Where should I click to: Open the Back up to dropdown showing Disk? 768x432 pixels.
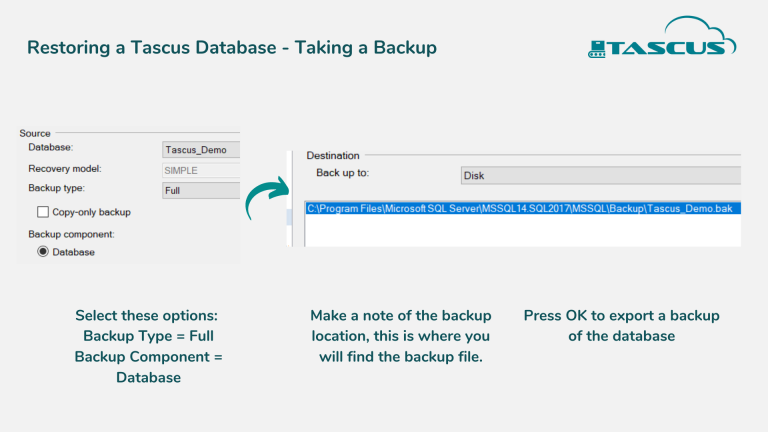coord(600,175)
